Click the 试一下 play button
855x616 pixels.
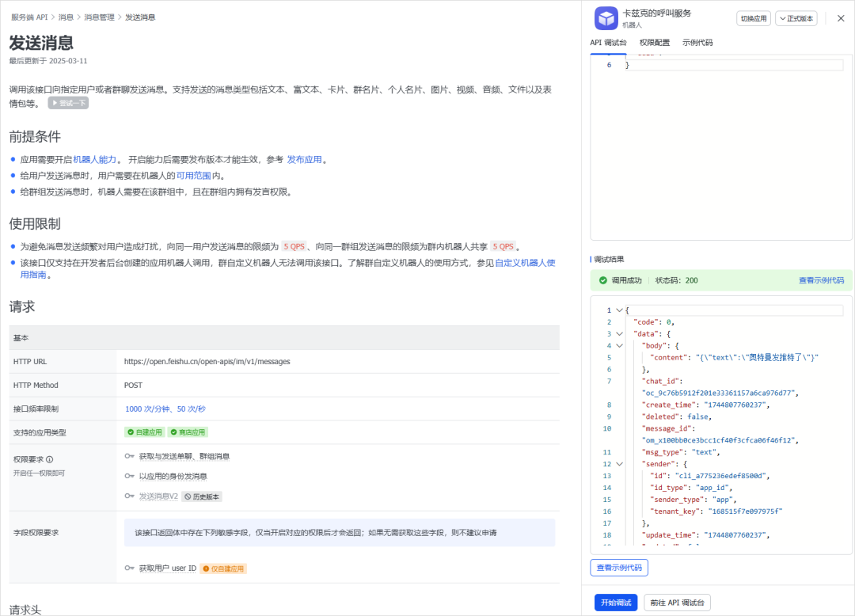(68, 103)
